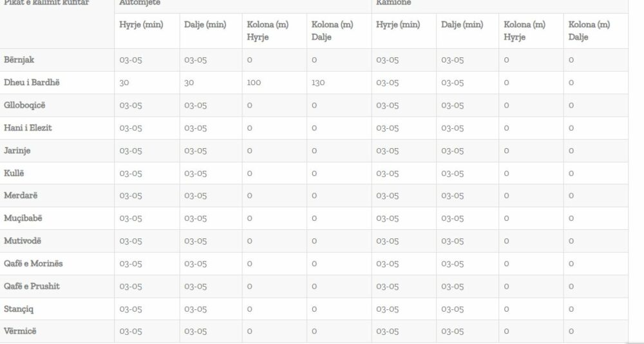
Task: Select the Jarinje row label
Action: point(17,150)
